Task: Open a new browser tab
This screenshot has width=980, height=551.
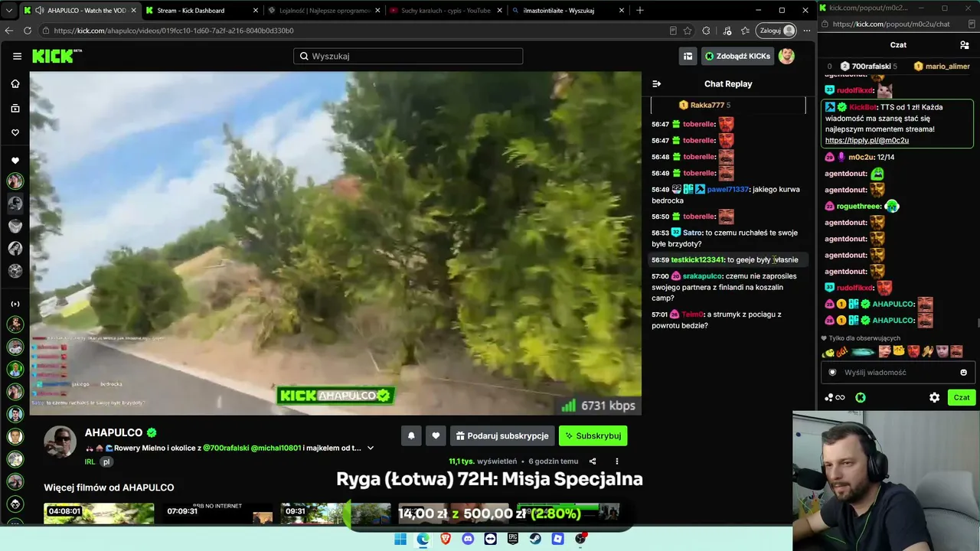Action: 640,11
